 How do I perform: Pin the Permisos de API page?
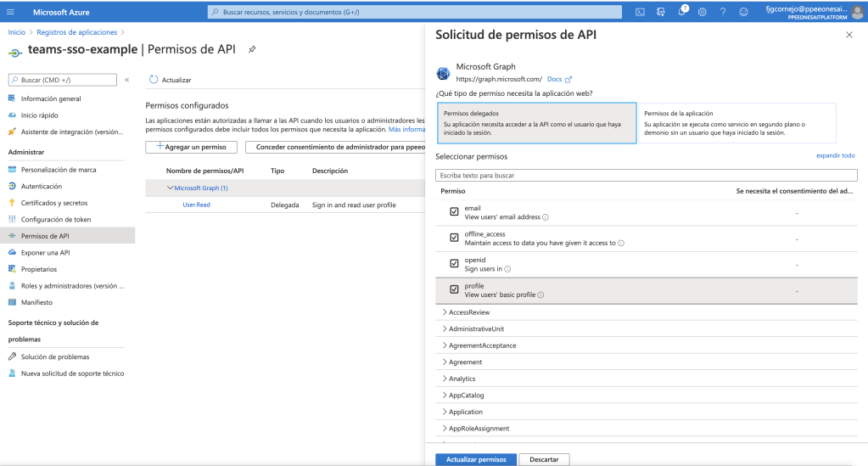(x=252, y=50)
